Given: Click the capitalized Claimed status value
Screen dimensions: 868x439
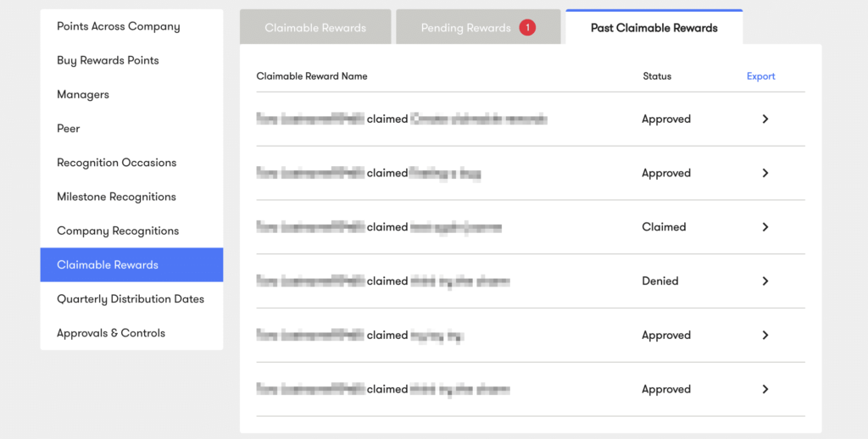Looking at the screenshot, I should click(x=664, y=227).
